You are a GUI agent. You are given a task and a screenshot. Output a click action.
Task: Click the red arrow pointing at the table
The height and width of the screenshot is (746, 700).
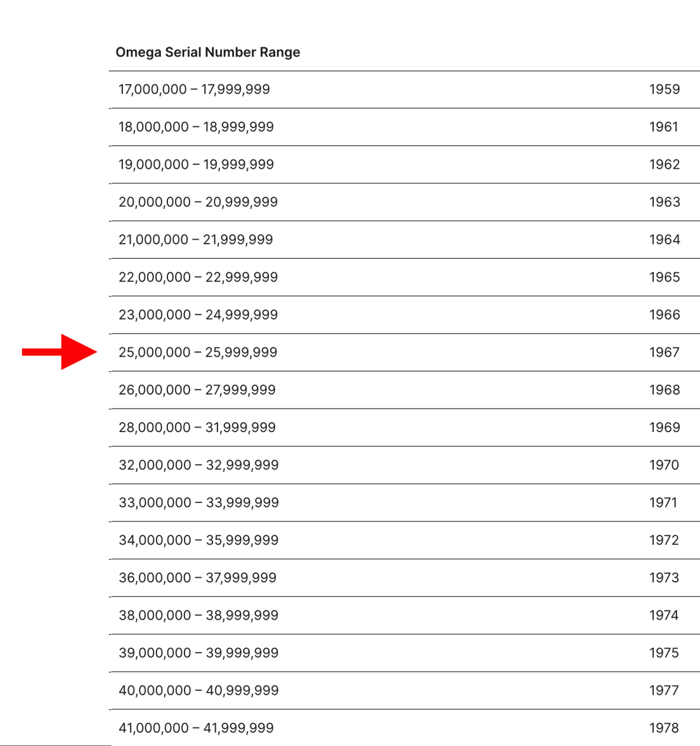pos(60,351)
